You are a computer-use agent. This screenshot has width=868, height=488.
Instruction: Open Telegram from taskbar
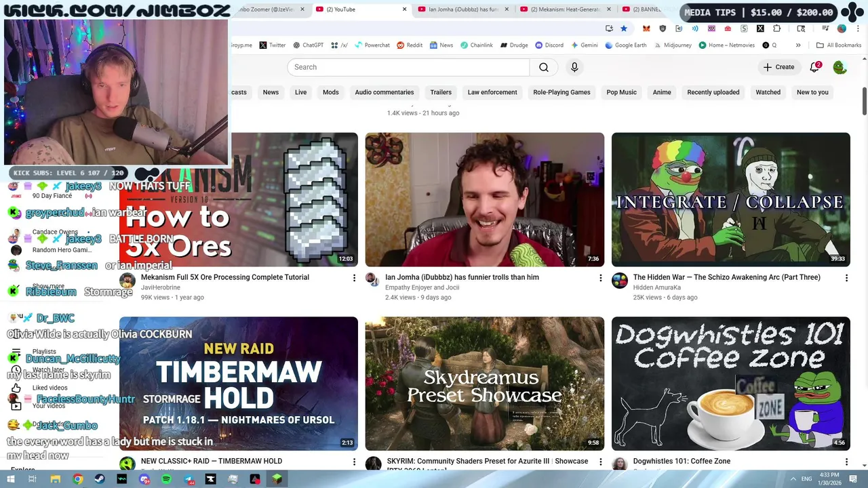point(189,479)
